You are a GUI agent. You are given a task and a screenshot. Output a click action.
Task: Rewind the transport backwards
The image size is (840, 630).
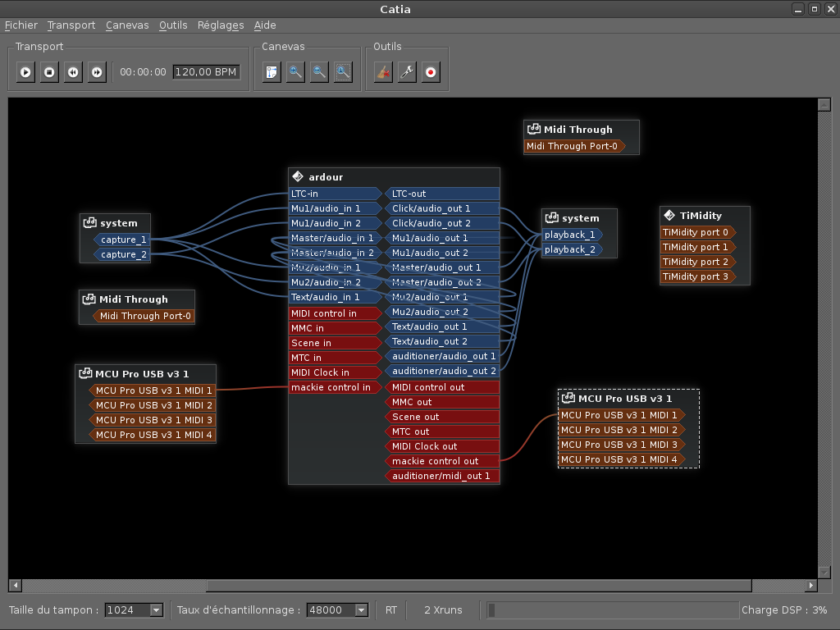tap(73, 72)
